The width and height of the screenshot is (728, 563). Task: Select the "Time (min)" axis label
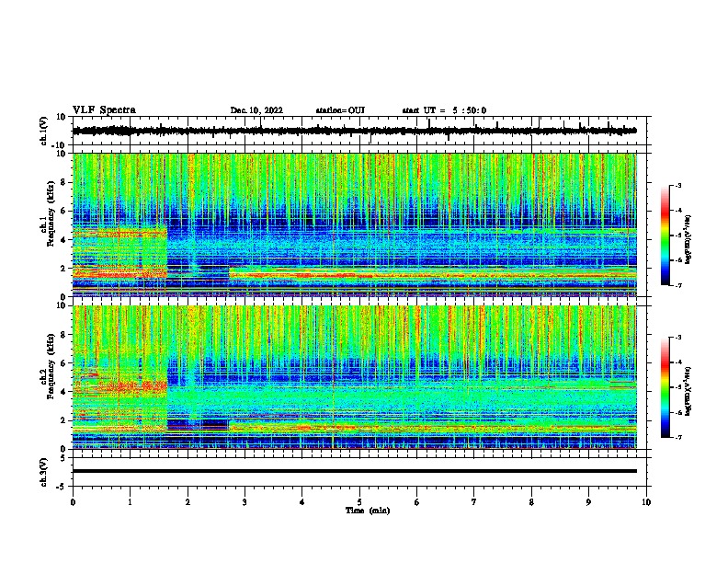pyautogui.click(x=368, y=511)
